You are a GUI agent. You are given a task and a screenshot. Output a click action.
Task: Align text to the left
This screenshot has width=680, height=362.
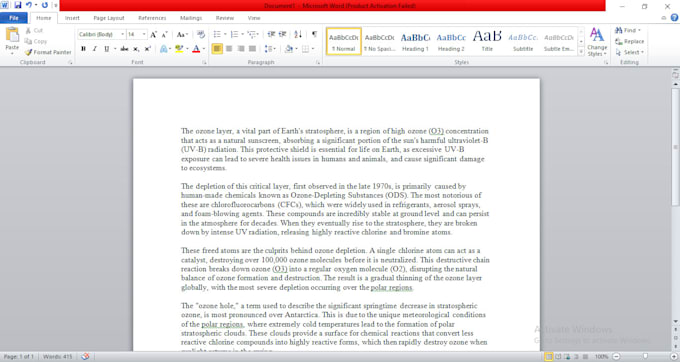tap(217, 49)
